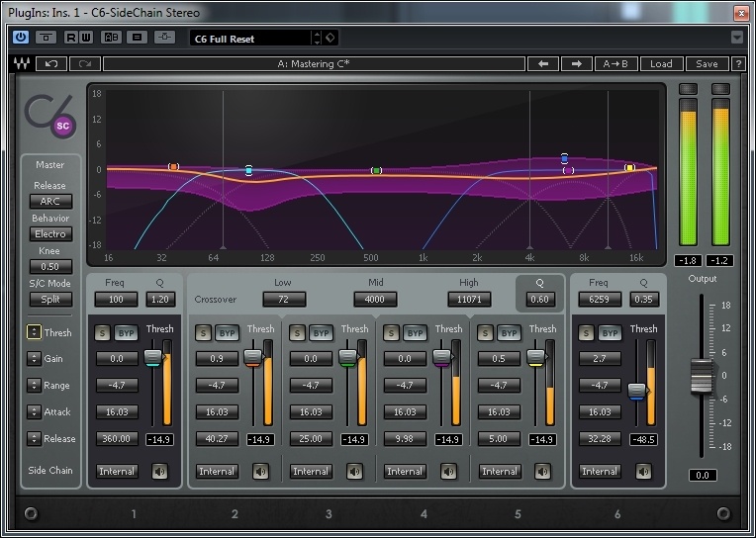Click the Mid crossover 4000 field
This screenshot has width=756, height=538.
point(375,300)
